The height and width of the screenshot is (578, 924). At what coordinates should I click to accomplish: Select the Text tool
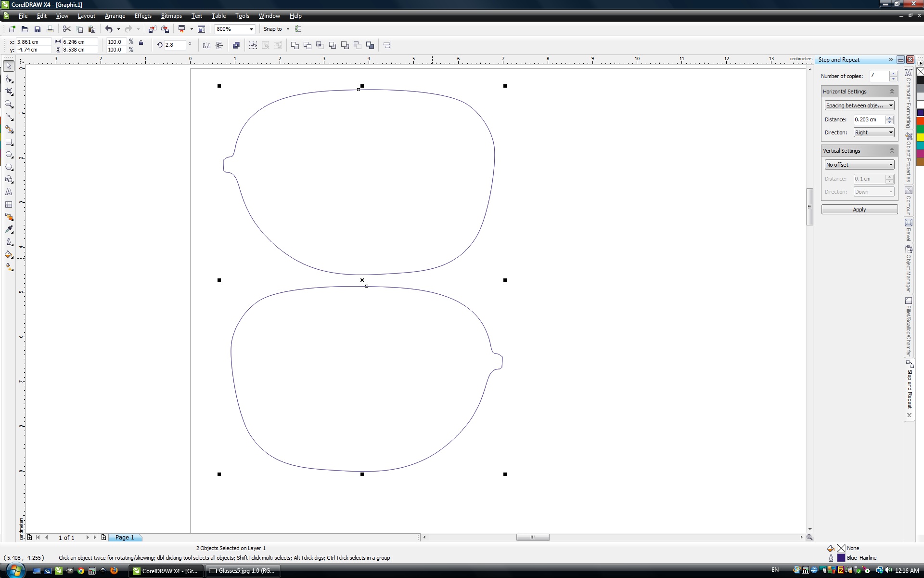pos(9,192)
